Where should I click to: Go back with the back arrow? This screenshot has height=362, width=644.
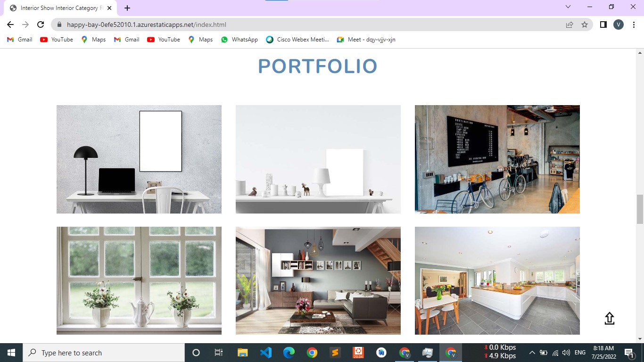[x=10, y=25]
